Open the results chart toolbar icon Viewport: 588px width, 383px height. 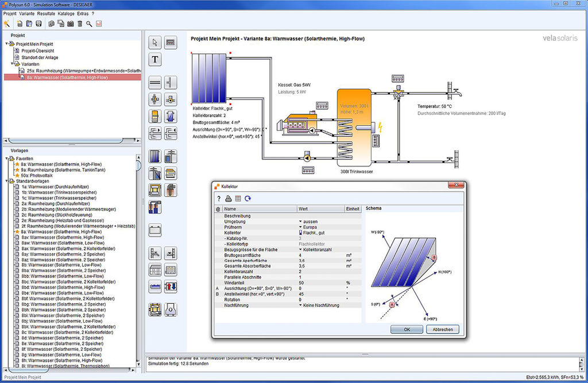point(99,24)
